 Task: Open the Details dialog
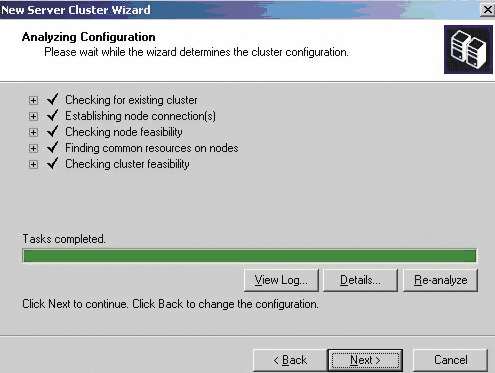(360, 280)
